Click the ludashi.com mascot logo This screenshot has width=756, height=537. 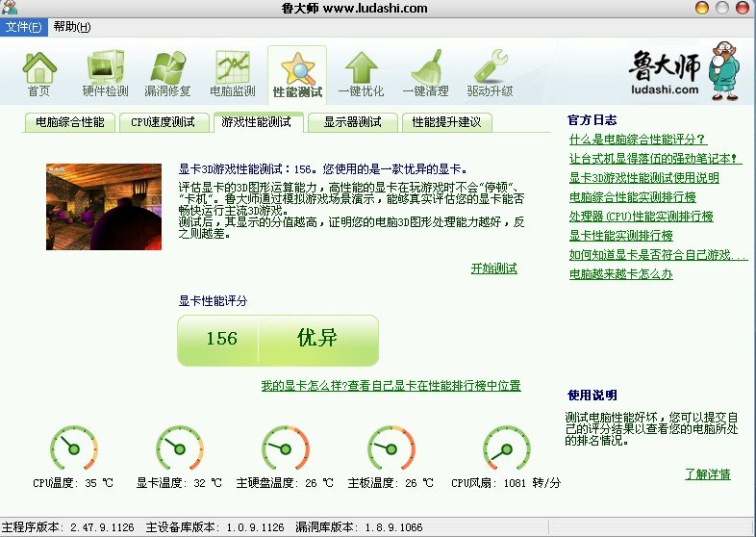pos(677,73)
